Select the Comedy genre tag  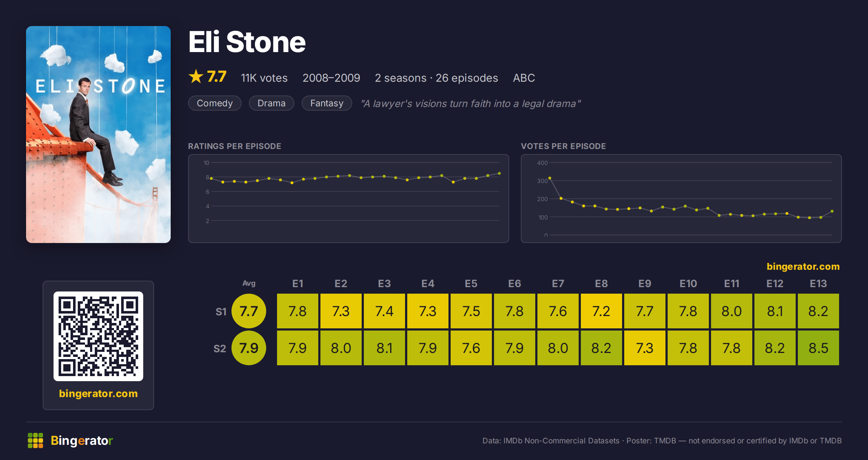[215, 103]
